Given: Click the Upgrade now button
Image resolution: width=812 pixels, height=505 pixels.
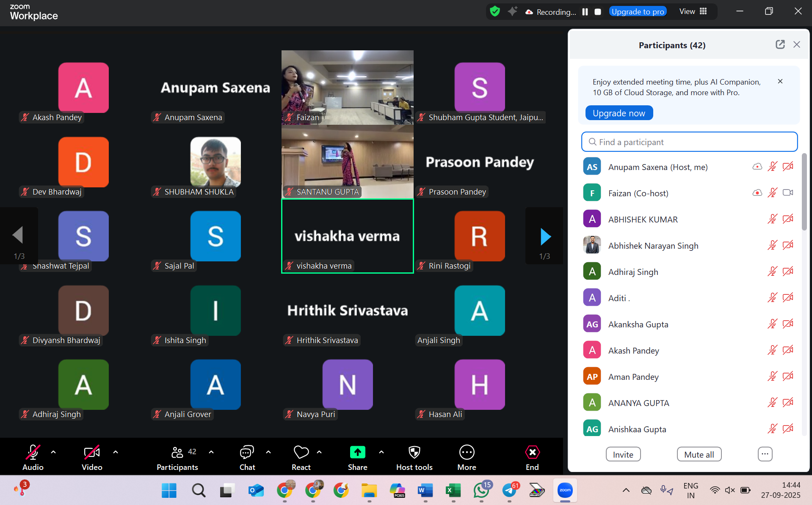Looking at the screenshot, I should 619,113.
